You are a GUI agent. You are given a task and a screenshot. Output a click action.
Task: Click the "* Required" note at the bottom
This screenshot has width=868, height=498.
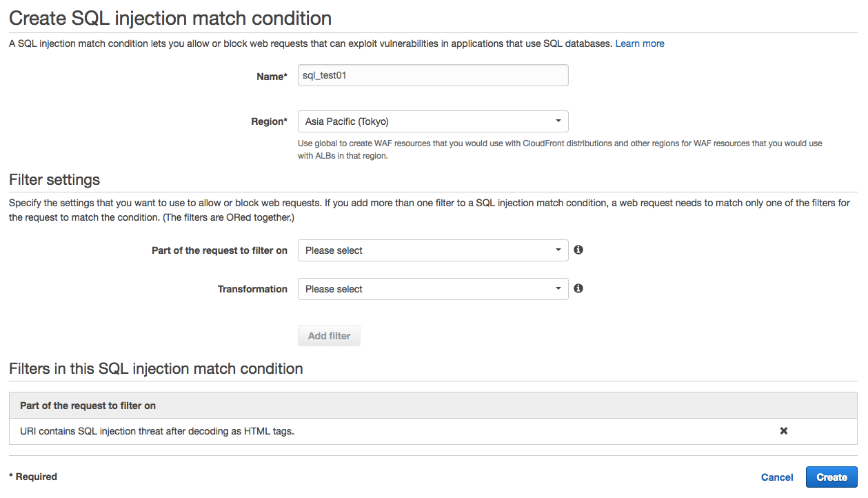[x=33, y=477]
